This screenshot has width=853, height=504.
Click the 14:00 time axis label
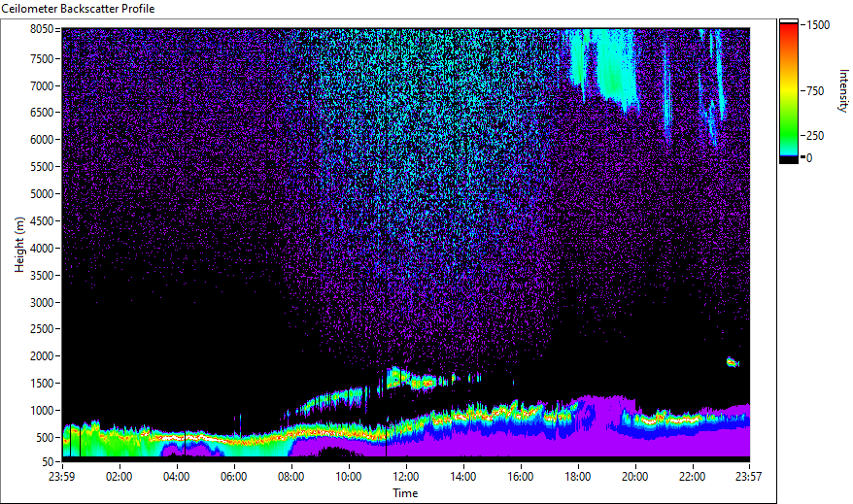(x=463, y=477)
